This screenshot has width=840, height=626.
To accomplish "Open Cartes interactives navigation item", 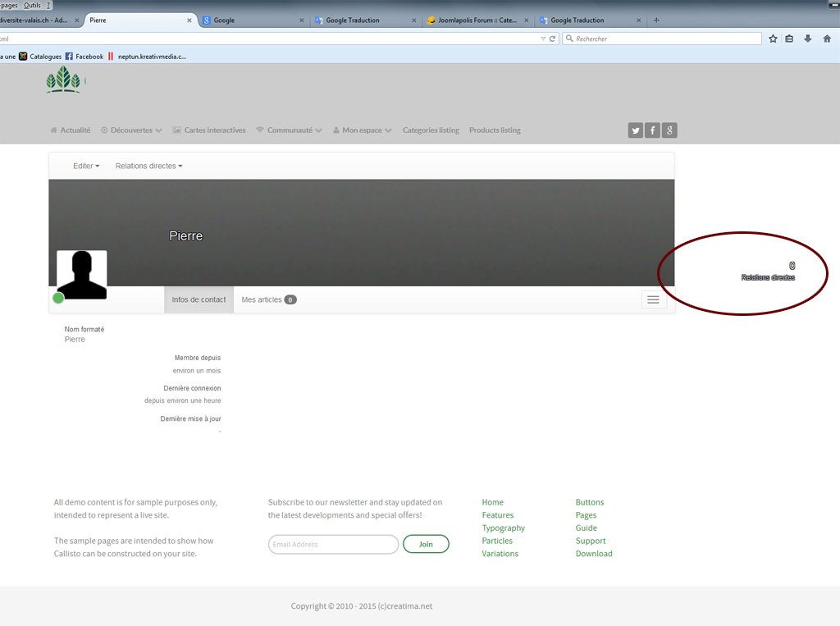I will (x=209, y=130).
